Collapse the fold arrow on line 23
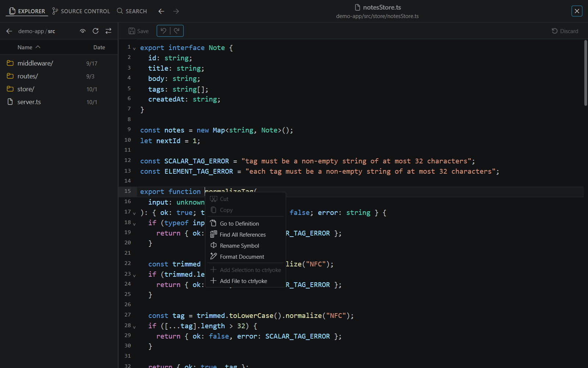The width and height of the screenshot is (588, 368). click(x=134, y=275)
